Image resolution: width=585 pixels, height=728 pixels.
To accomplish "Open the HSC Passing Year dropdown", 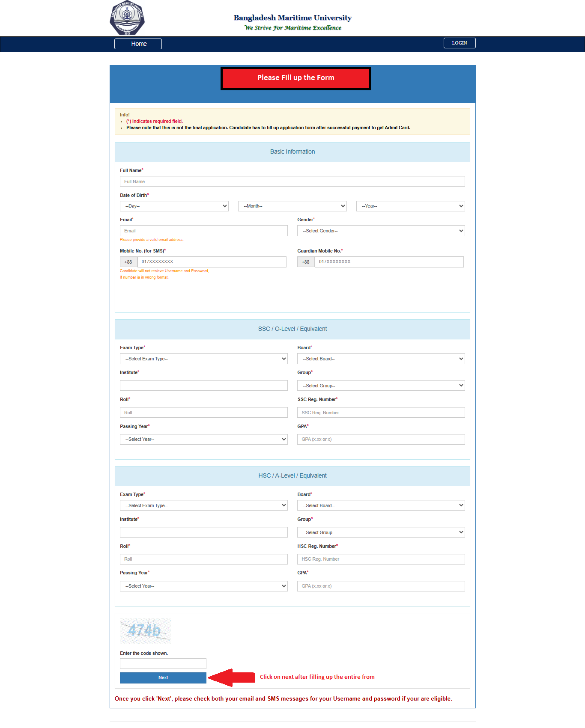I will pyautogui.click(x=203, y=586).
